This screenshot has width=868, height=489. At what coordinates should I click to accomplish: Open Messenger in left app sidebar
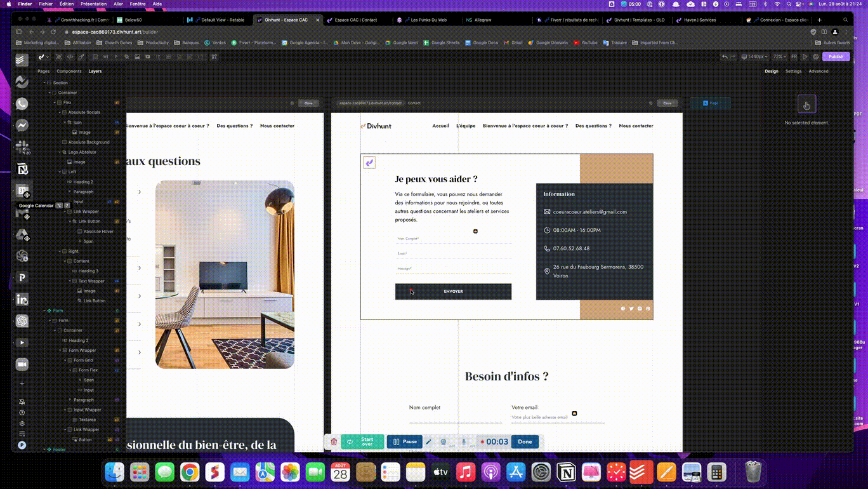pos(22,125)
